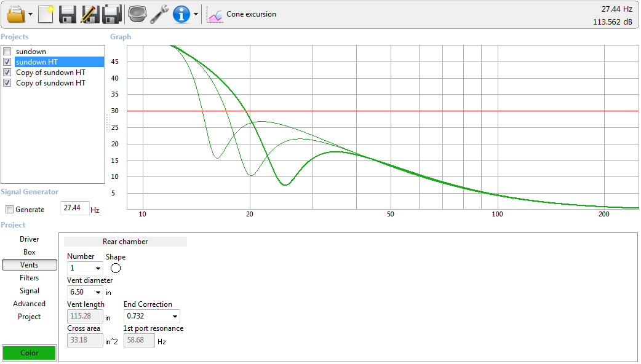Click the 27.44 Hz cursor readout
The image size is (641, 364).
(616, 9)
